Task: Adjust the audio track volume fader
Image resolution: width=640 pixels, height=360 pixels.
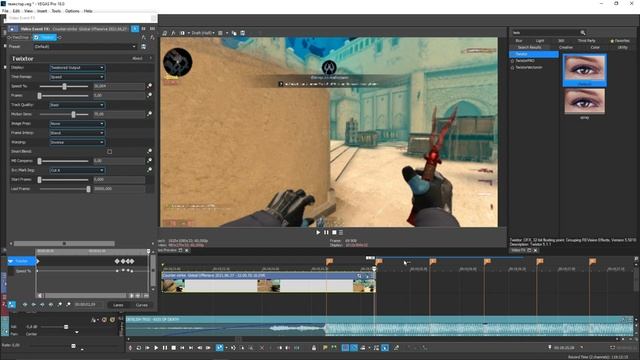Action: click(66, 327)
